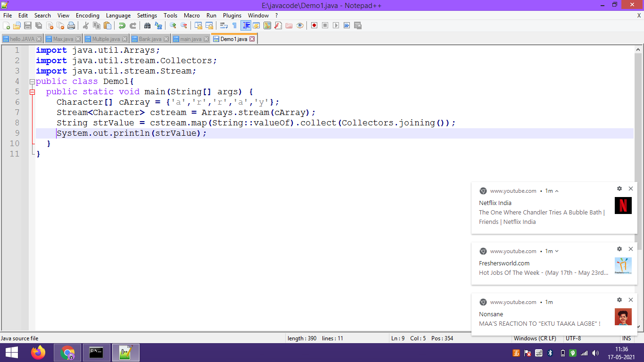The width and height of the screenshot is (644, 362).
Task: Toggle Show All Characters paragraph icon
Action: click(233, 25)
